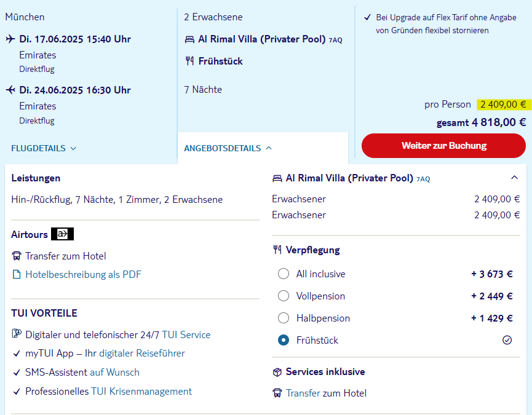The width and height of the screenshot is (532, 415).
Task: Click the outbound flight airplane icon
Action: (10, 39)
